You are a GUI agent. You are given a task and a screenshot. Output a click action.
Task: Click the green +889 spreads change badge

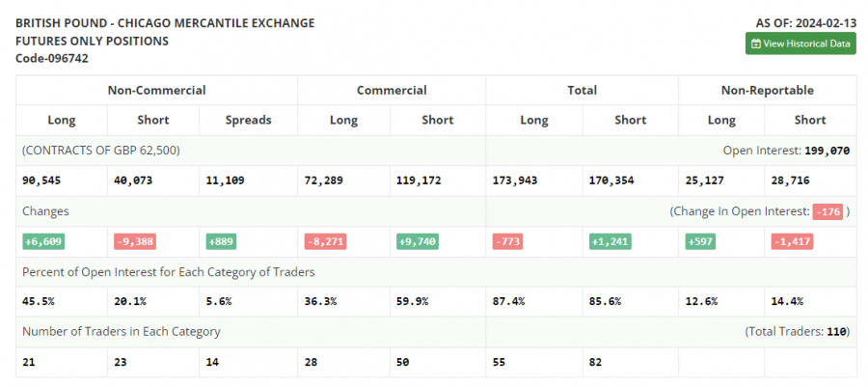[220, 241]
